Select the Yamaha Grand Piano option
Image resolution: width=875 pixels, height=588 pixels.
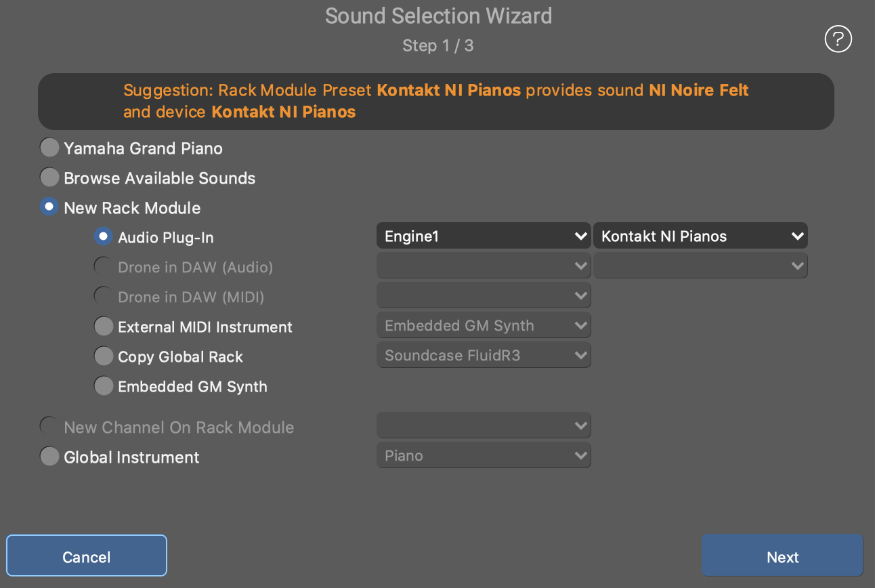click(49, 148)
